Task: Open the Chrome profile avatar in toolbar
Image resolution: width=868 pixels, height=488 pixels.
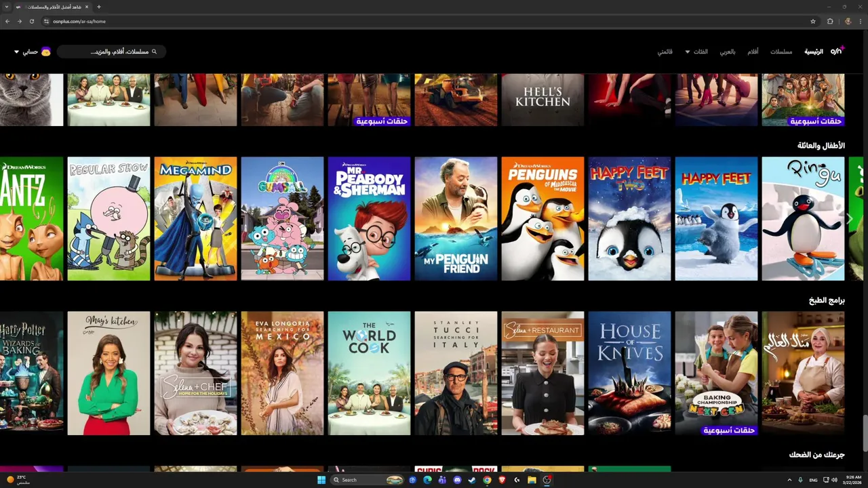Action: 848,21
